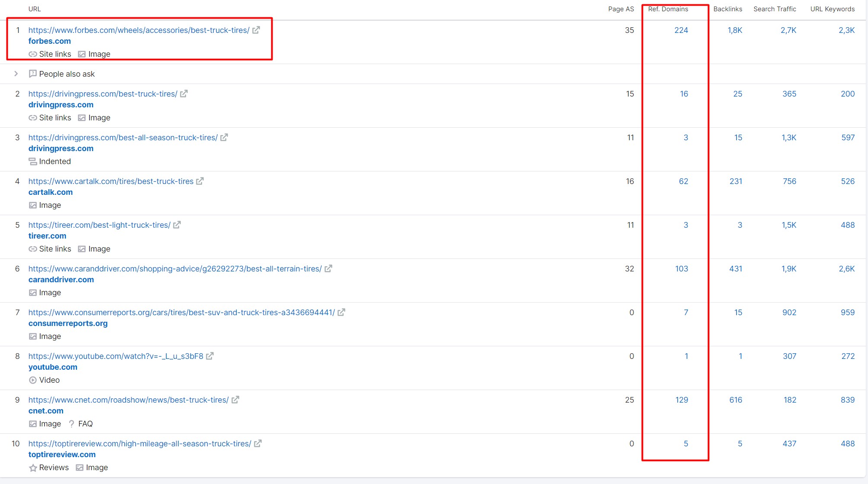Click 616 backlinks value for cnet.com

pyautogui.click(x=736, y=400)
